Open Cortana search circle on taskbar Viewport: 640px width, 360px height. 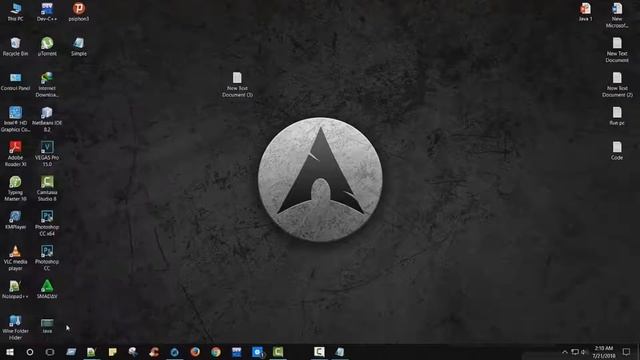click(x=30, y=352)
